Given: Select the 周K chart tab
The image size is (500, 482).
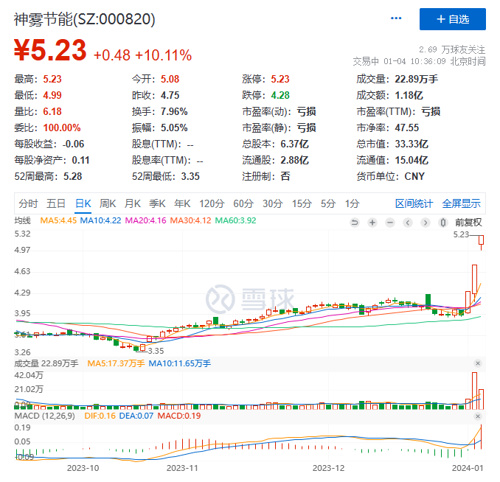Looking at the screenshot, I should [x=108, y=203].
